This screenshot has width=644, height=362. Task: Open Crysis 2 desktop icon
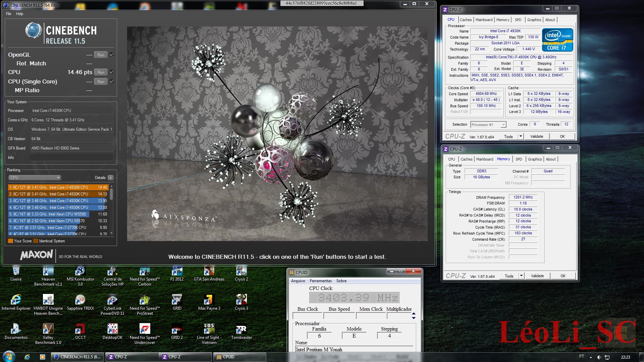[241, 274]
